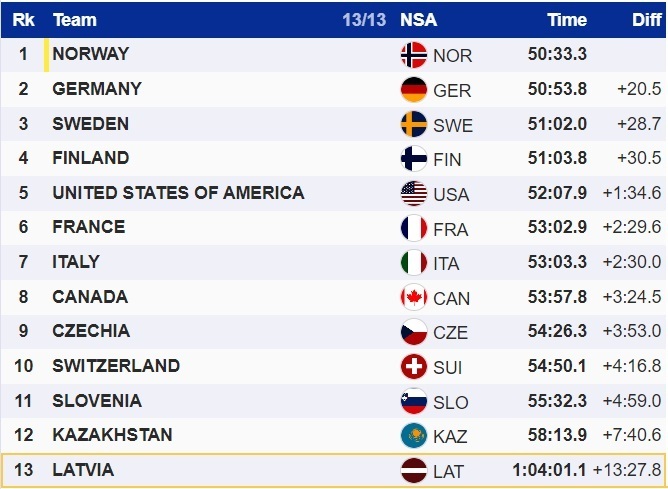Click the Germany flag icon
668x489 pixels.
(413, 90)
